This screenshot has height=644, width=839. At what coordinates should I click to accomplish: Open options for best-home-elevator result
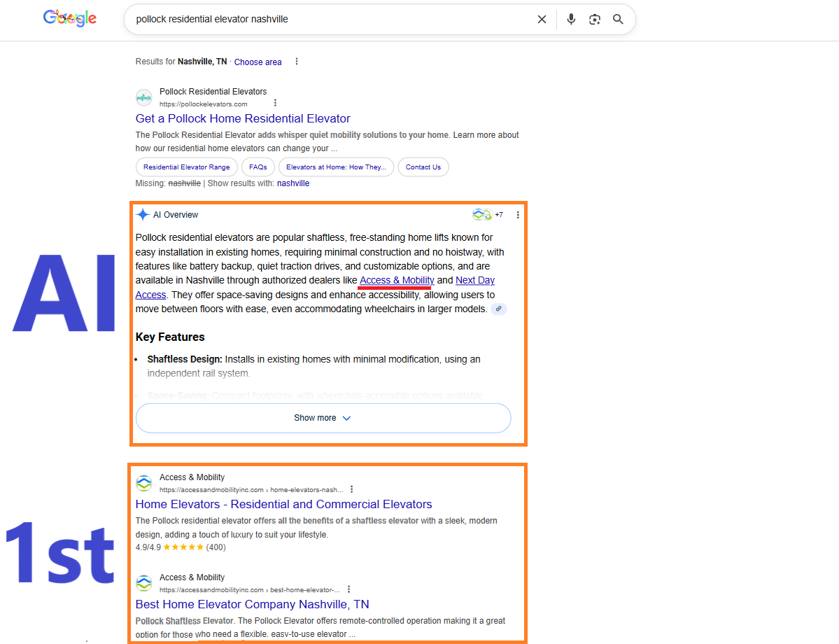(349, 589)
